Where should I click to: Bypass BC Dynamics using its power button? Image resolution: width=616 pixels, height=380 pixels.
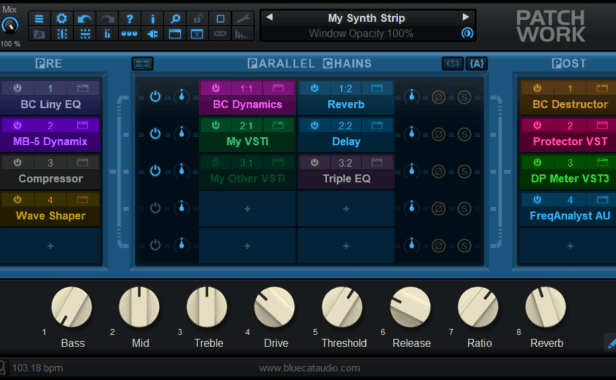[216, 88]
